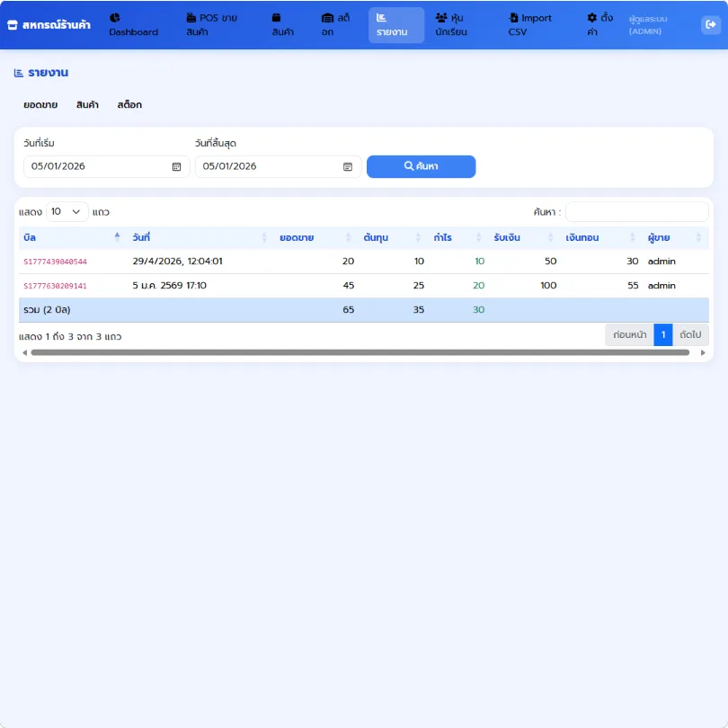Open the หุ้นนักเรียน people icon
This screenshot has height=728, width=728.
tap(441, 18)
